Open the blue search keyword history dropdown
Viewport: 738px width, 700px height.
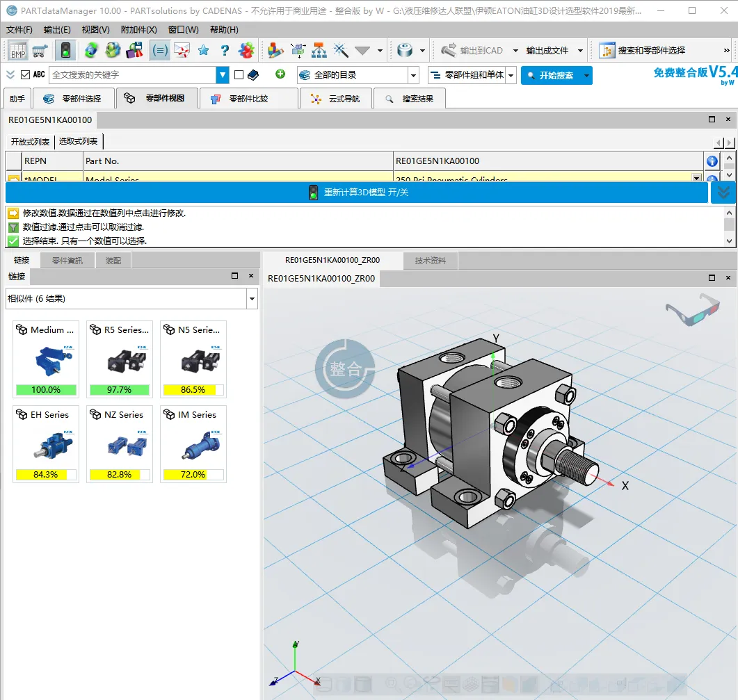pos(222,75)
